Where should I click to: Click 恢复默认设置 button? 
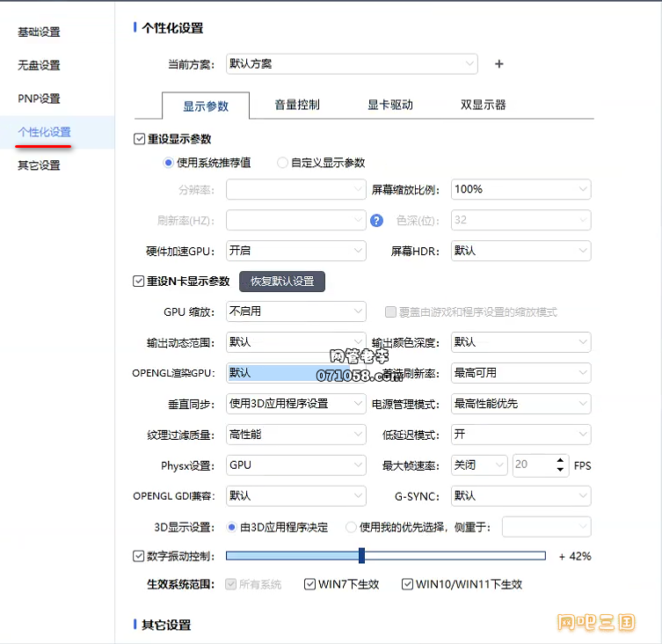click(282, 282)
